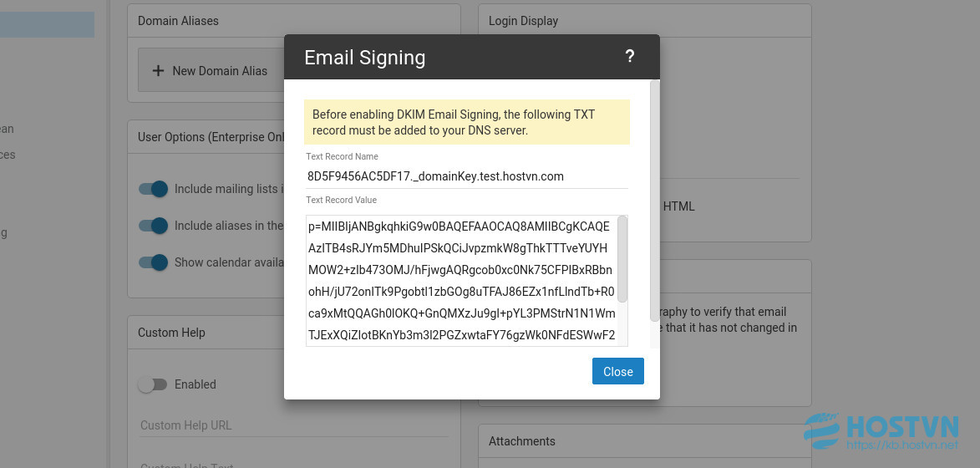Click the Custom Help URL field
Viewport: 980px width, 468px height.
click(x=294, y=425)
